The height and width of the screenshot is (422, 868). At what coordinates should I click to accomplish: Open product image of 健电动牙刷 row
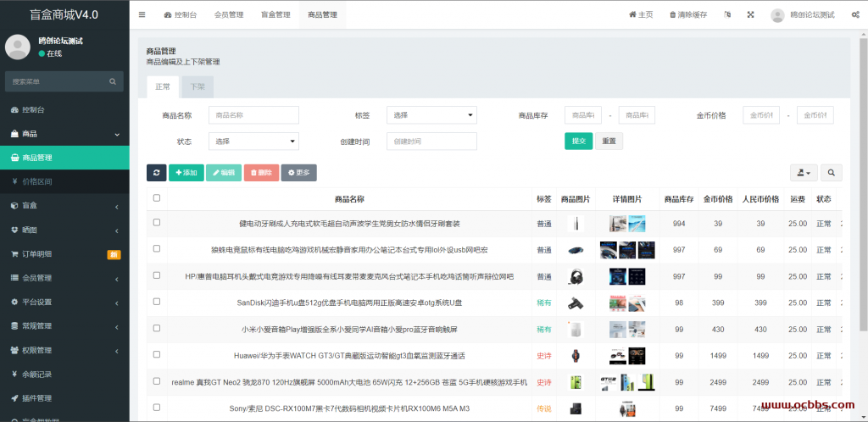pyautogui.click(x=576, y=224)
